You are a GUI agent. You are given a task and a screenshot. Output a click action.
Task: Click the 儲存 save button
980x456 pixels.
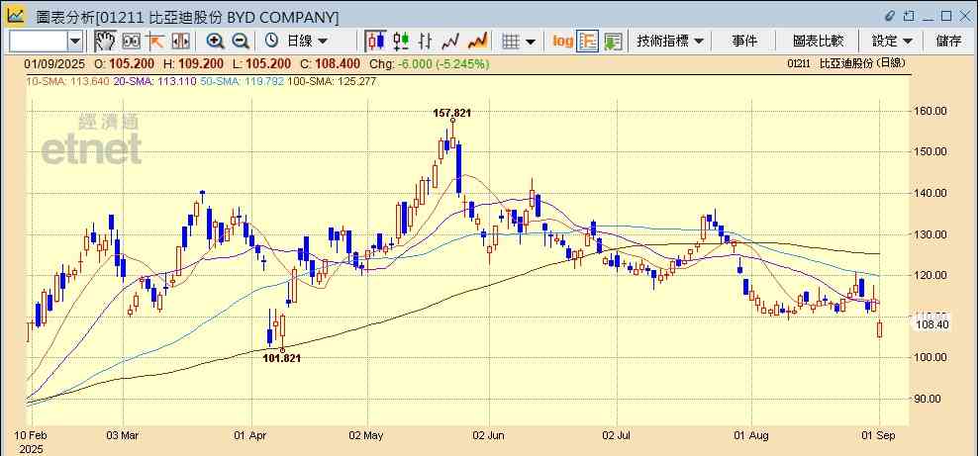coord(948,42)
